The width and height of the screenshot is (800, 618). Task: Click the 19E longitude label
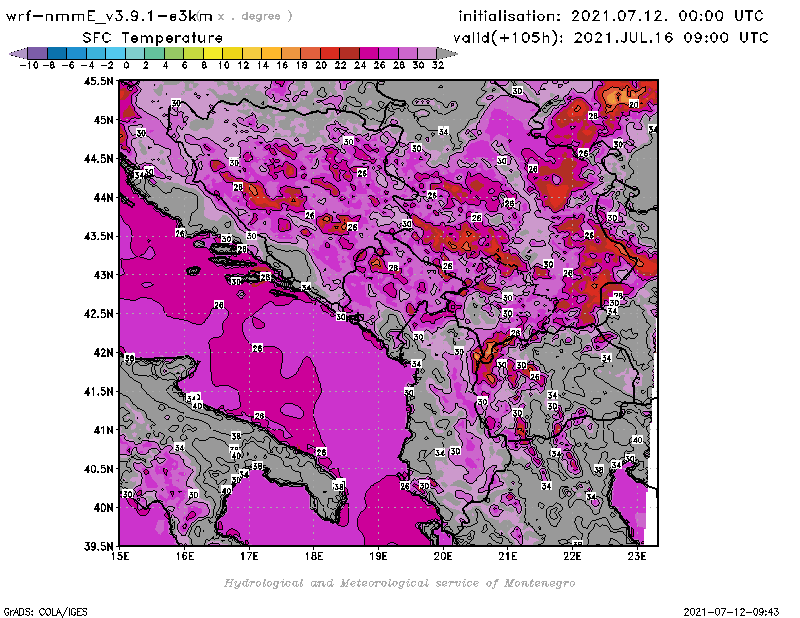click(x=378, y=556)
